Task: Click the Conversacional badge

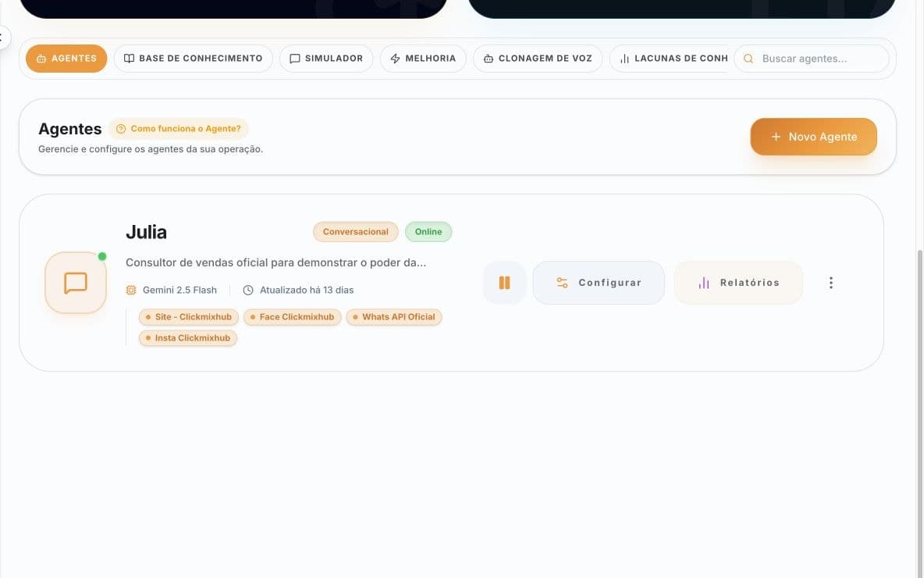Action: (x=355, y=232)
